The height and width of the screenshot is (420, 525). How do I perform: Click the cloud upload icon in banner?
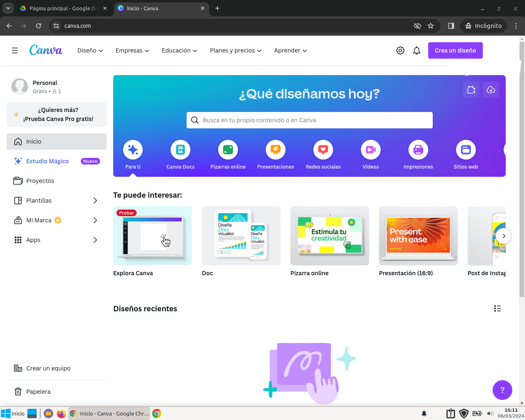(x=491, y=90)
